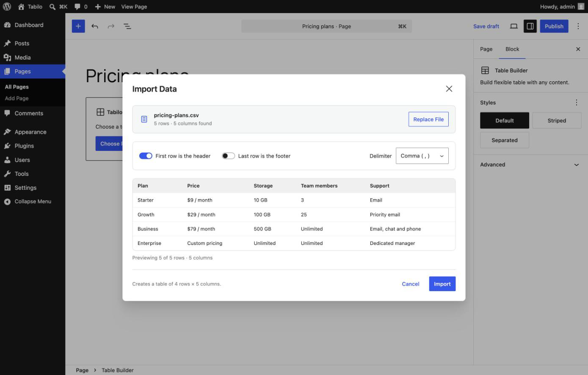588x375 pixels.
Task: Click the undo arrow in editor toolbar
Action: [x=95, y=26]
